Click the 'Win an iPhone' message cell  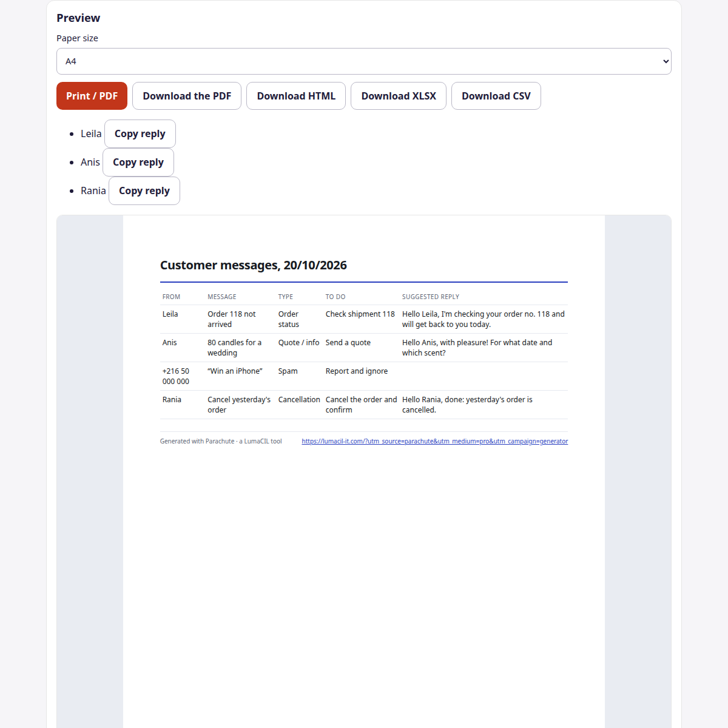[235, 371]
